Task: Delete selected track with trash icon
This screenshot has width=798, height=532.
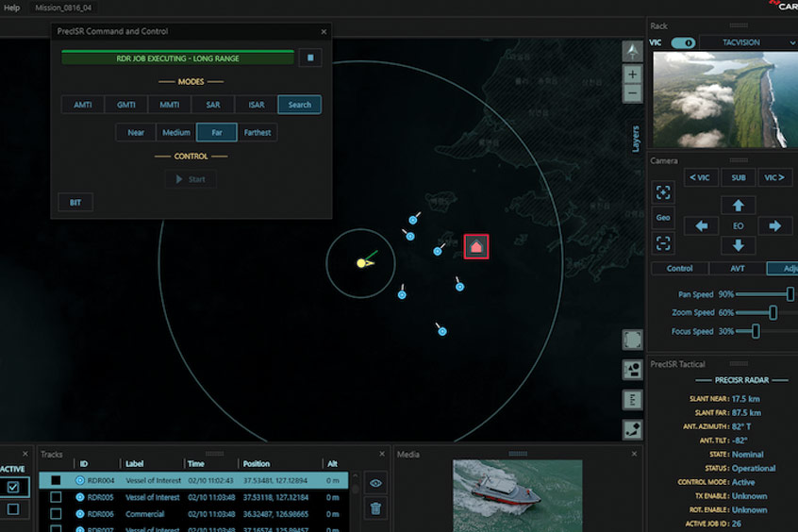Action: click(x=374, y=508)
